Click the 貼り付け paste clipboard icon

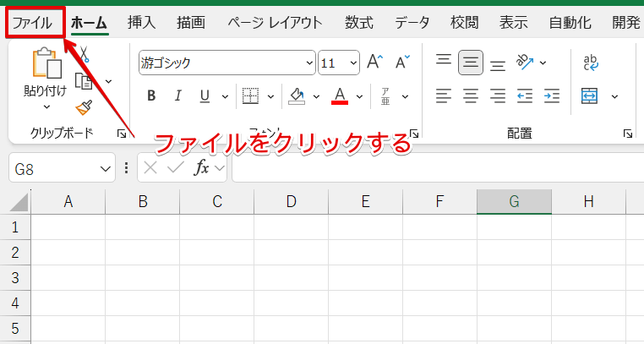(x=46, y=63)
